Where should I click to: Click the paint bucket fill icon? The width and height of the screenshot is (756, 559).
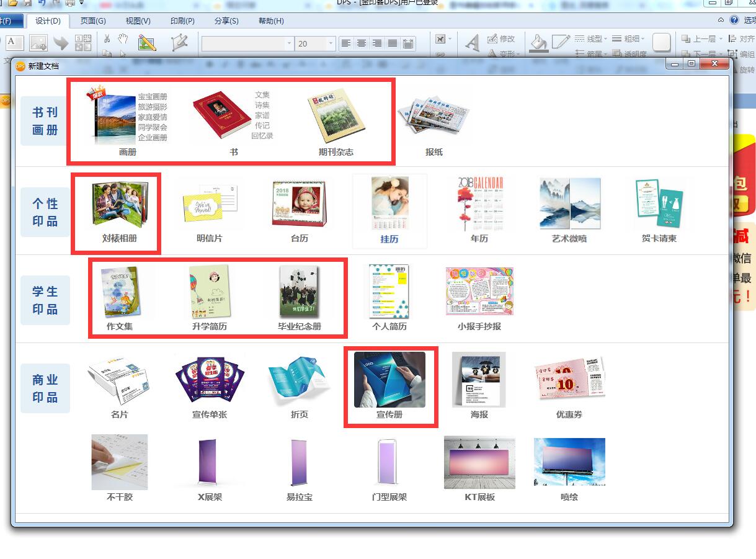click(538, 42)
